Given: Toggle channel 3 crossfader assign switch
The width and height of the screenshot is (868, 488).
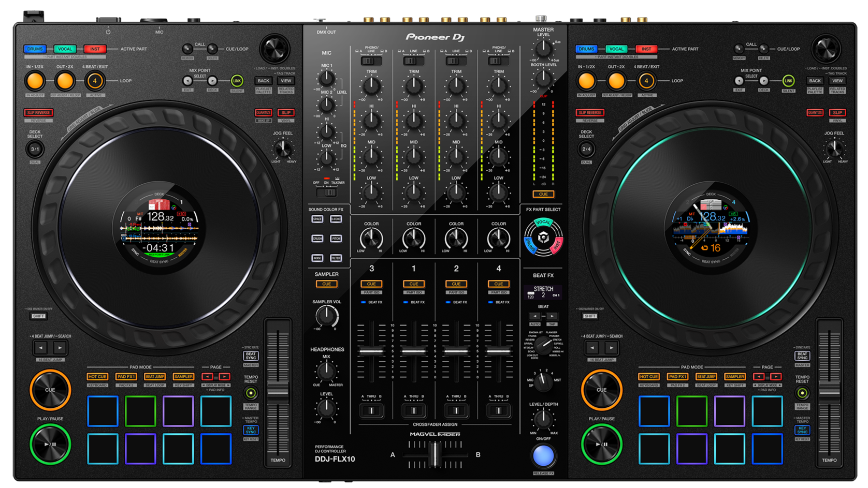Looking at the screenshot, I should click(x=371, y=410).
